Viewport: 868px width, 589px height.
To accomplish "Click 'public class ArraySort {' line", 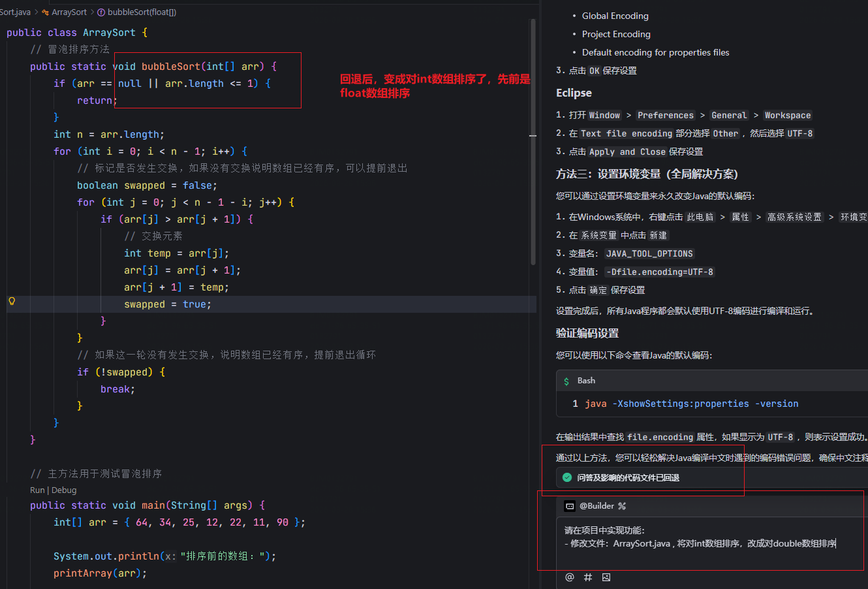I will click(77, 33).
